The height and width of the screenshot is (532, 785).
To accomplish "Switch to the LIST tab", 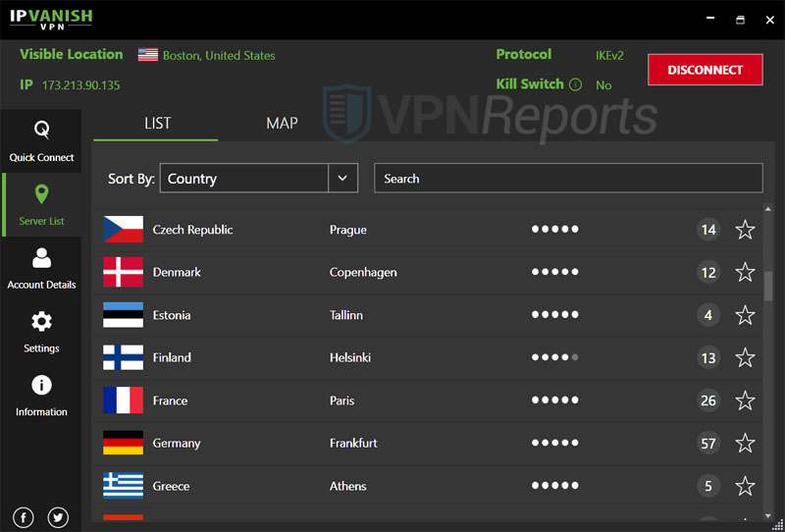I will click(157, 124).
